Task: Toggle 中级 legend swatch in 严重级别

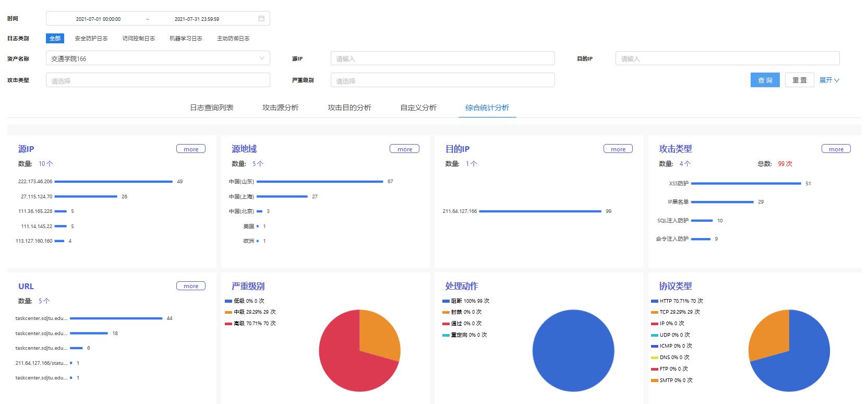Action: (x=228, y=312)
